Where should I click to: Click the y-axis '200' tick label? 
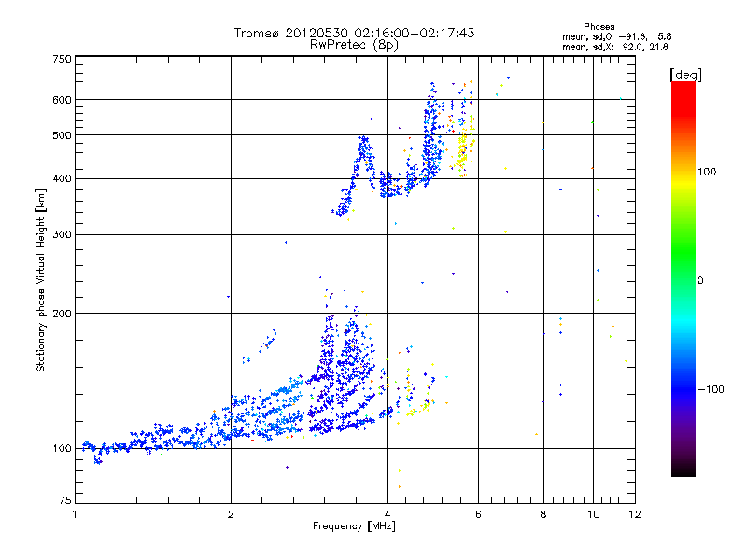(x=63, y=314)
